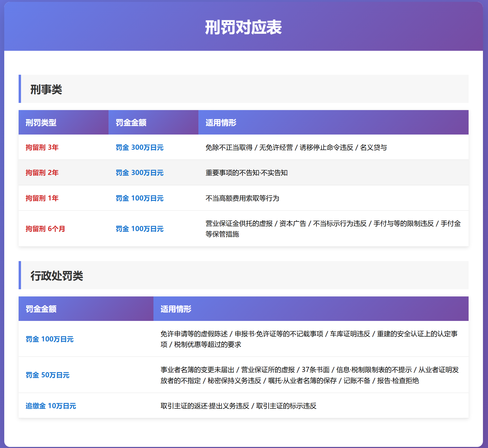The height and width of the screenshot is (448, 488).
Task: Click 罚金 100万日元 next to 拘留刑 1年
Action: (140, 198)
